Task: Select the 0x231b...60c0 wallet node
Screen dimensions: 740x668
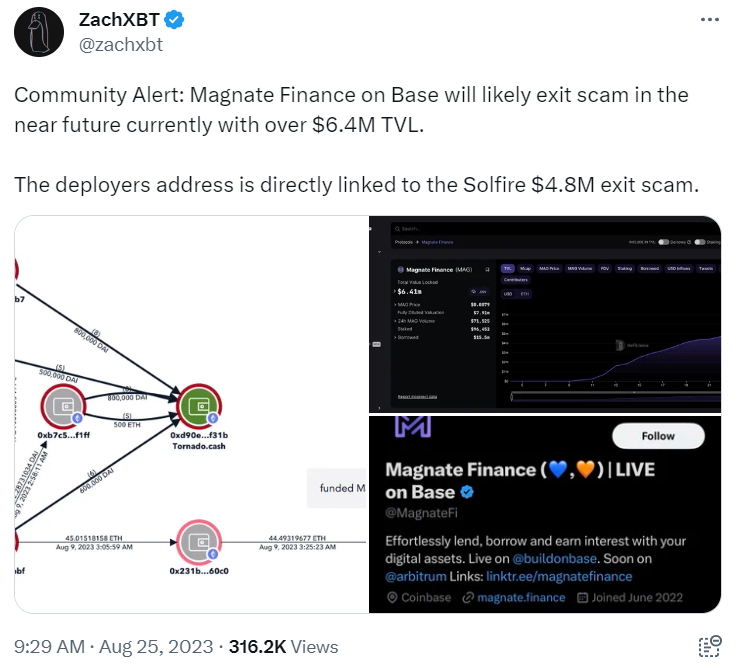Action: [199, 542]
